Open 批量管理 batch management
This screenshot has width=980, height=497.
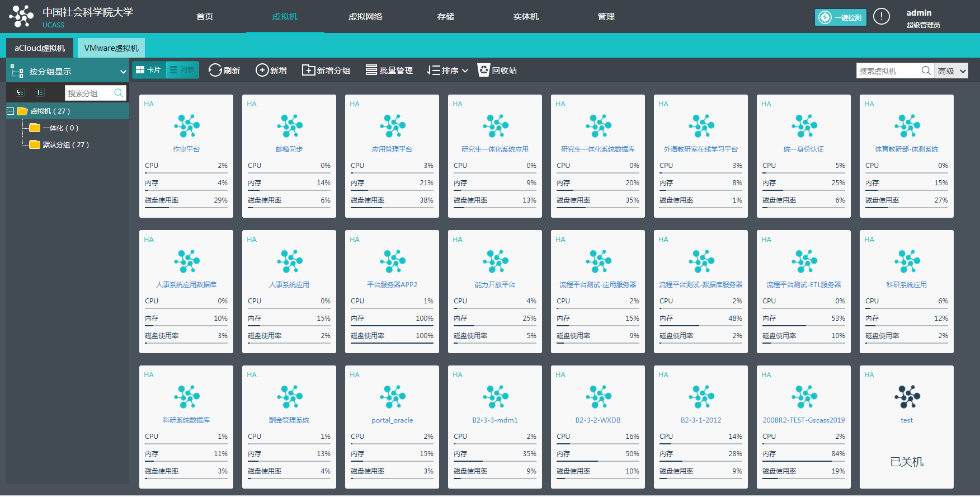[389, 71]
